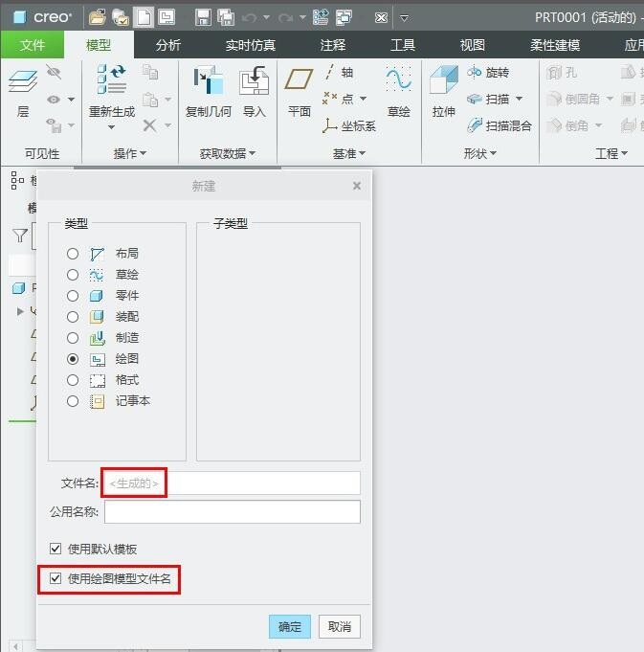This screenshot has width=644, height=652.
Task: Click the 旋转 (Revolve) tool
Action: coord(488,73)
